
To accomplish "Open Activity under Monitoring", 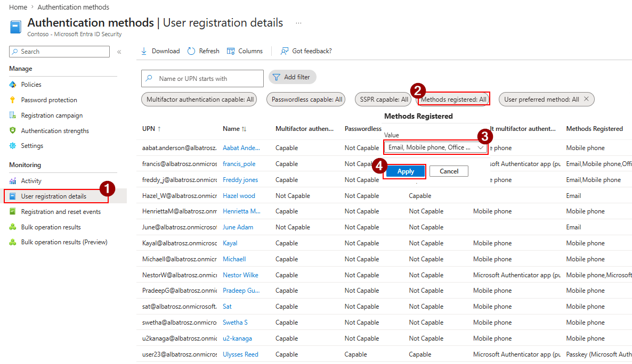I will [x=31, y=181].
